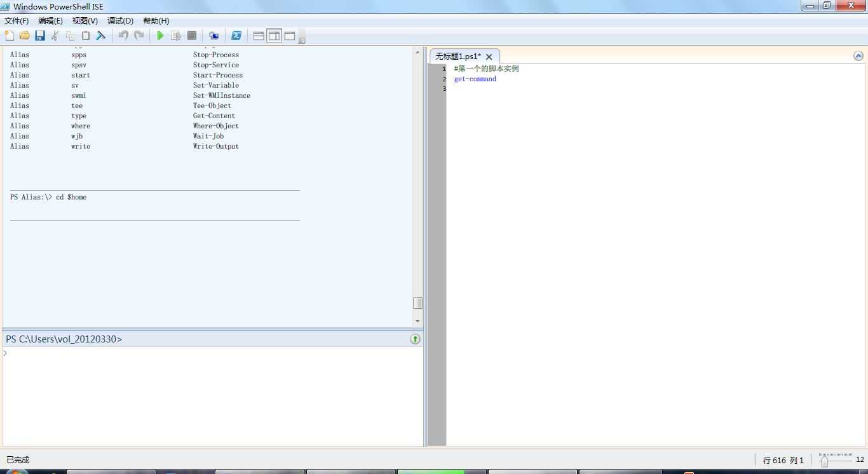Clear the output pane
The height and width of the screenshot is (474, 868).
click(x=101, y=36)
